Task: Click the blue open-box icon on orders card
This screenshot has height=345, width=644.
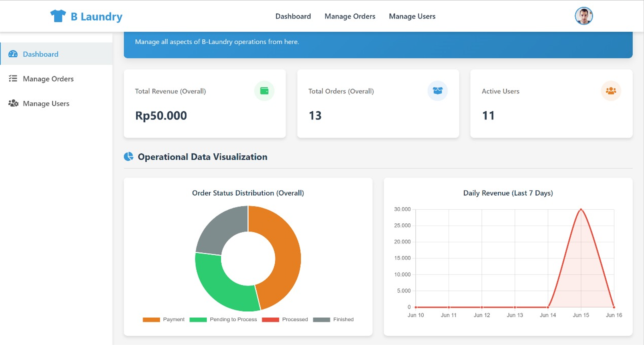Action: [438, 91]
